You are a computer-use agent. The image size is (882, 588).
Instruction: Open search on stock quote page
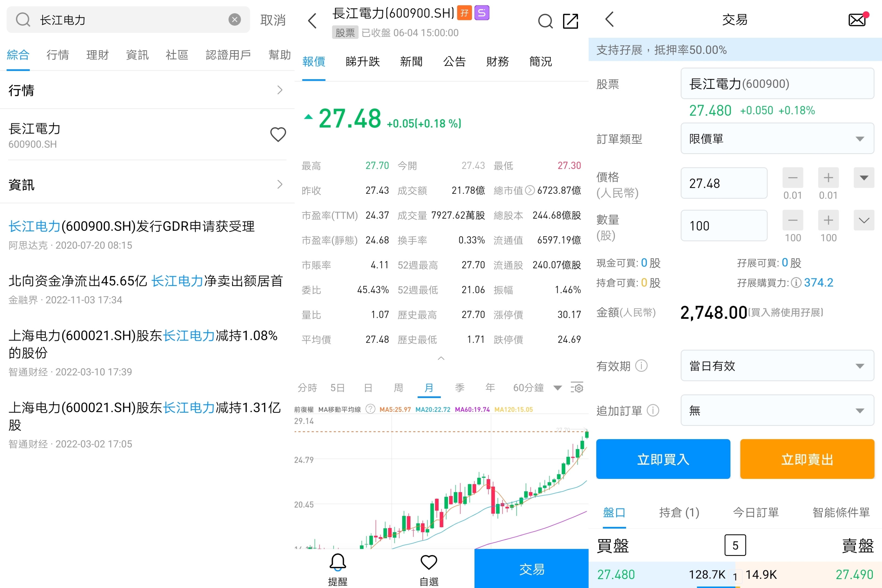click(545, 21)
